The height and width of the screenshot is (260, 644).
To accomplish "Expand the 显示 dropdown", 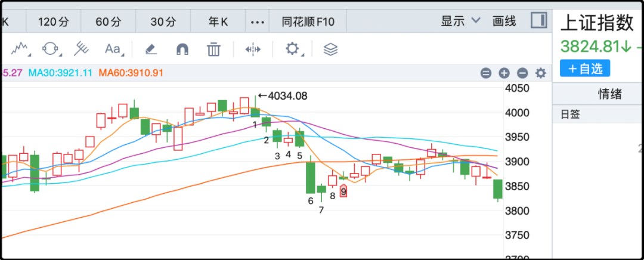I will pos(460,21).
